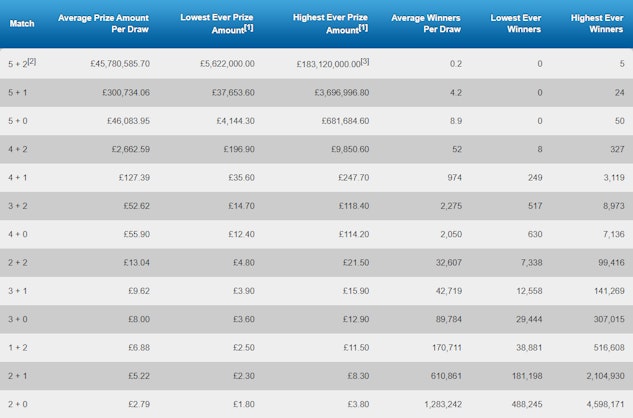Select the £247.70 cell

pos(354,177)
